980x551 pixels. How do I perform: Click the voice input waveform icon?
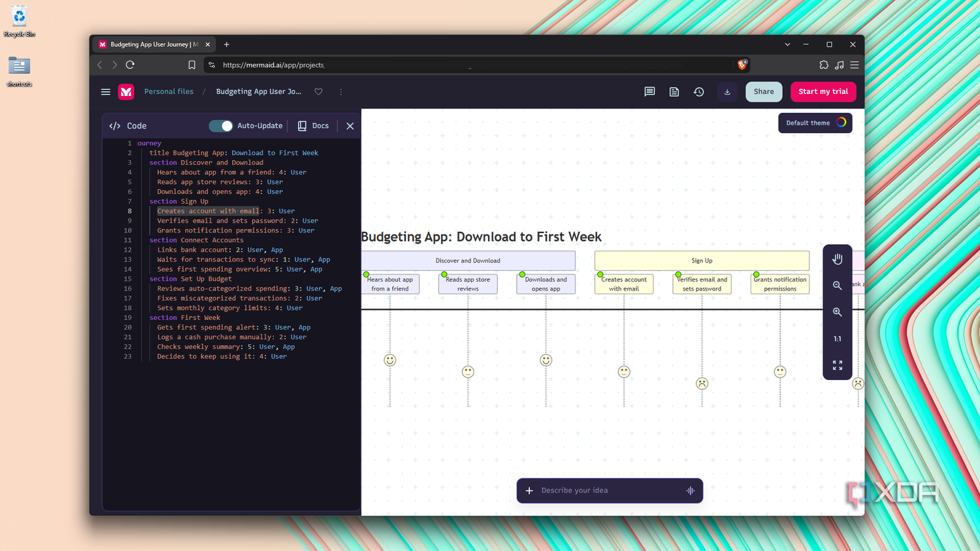pos(691,490)
